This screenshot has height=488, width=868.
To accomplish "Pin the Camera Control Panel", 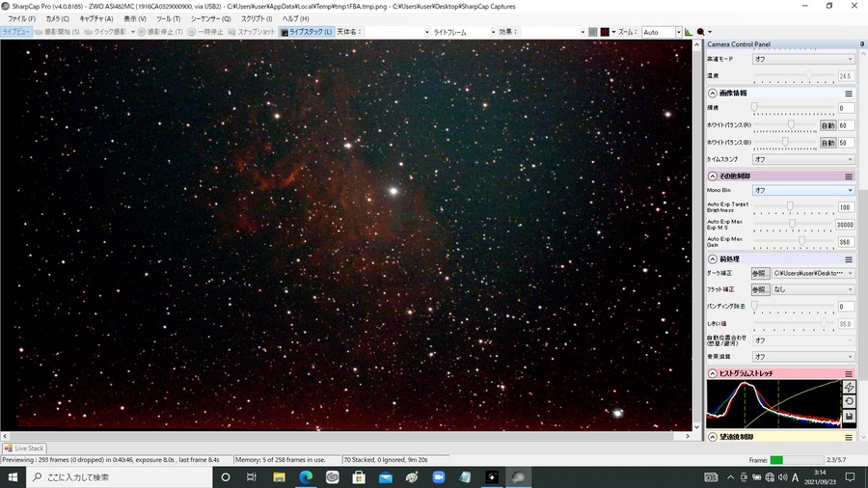I will 862,44.
